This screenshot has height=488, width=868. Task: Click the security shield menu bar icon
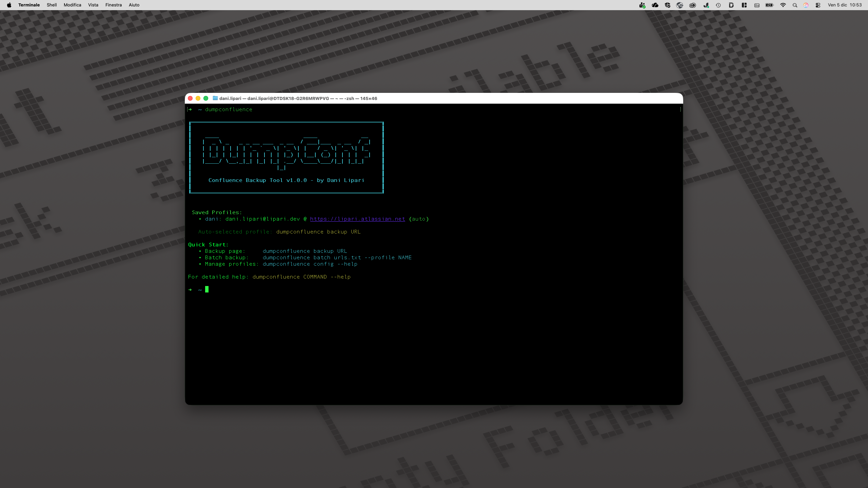point(667,5)
